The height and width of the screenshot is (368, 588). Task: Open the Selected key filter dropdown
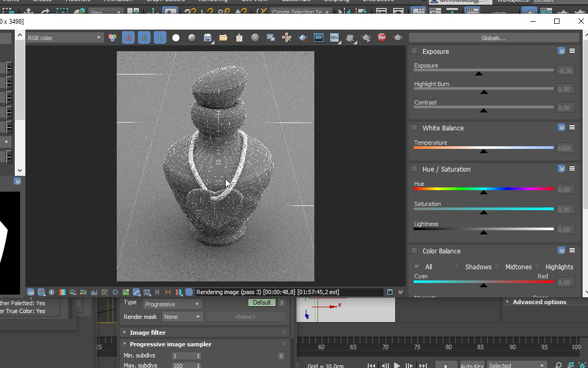click(x=516, y=365)
